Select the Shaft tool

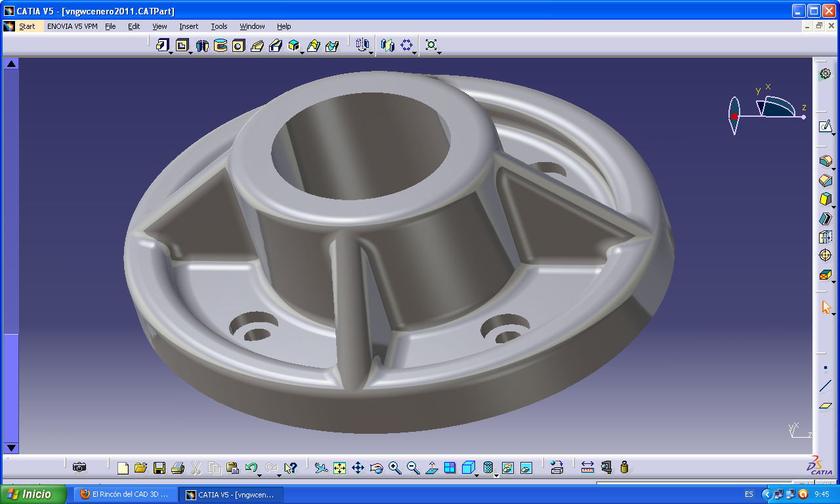tap(202, 45)
